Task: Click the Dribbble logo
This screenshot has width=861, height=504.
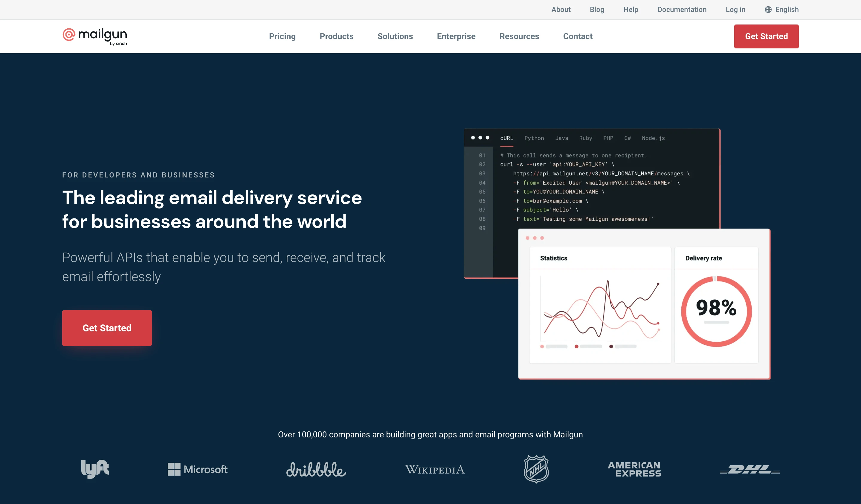Action: [x=316, y=470]
